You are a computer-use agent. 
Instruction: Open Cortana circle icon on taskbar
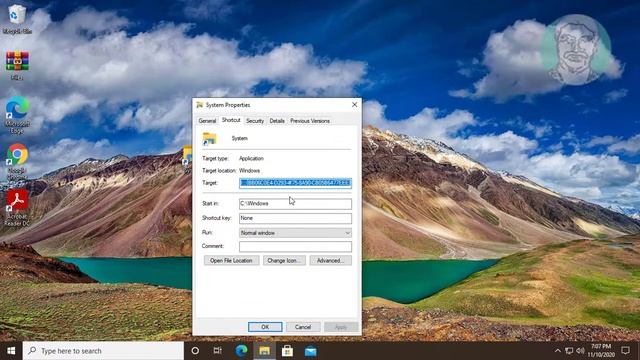tap(195, 351)
